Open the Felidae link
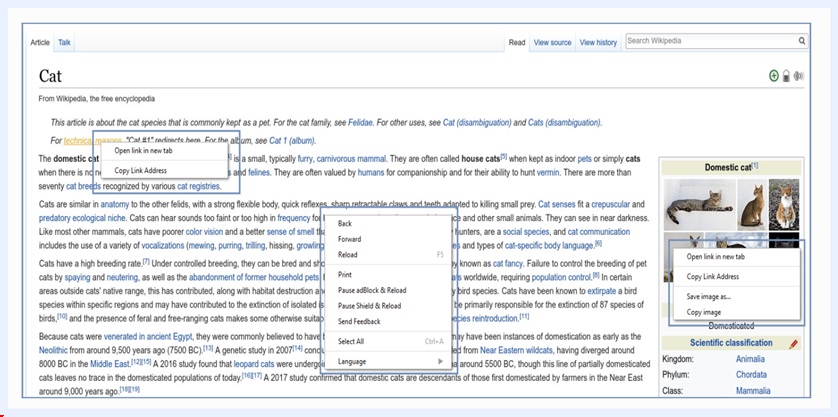838x417 pixels. point(360,122)
